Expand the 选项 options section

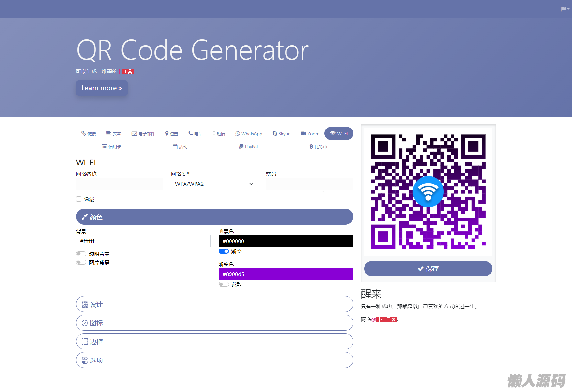click(215, 360)
